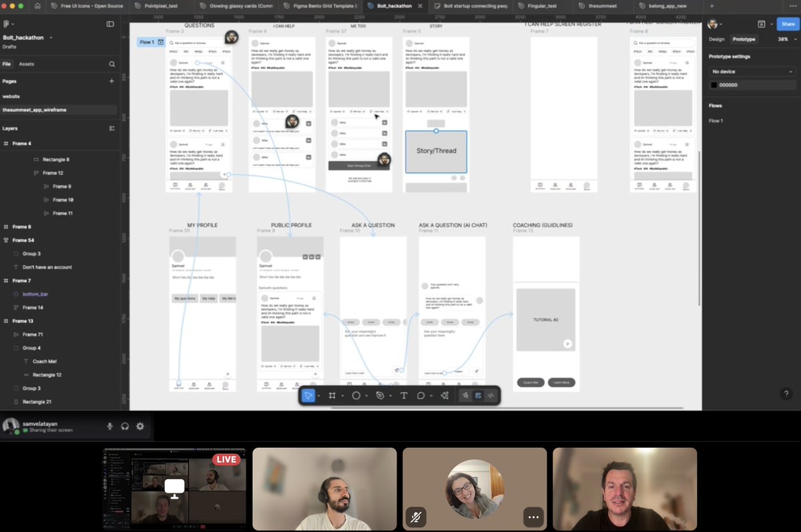The width and height of the screenshot is (801, 532).
Task: Select the Story/Thread frame on canvas
Action: click(x=436, y=152)
